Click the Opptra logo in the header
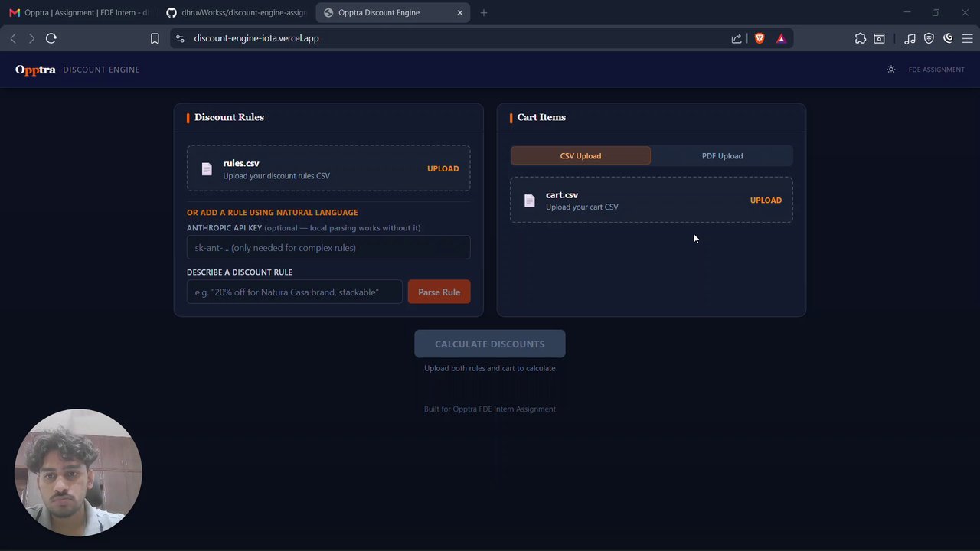Screen dimensions: 980x551 click(35, 70)
